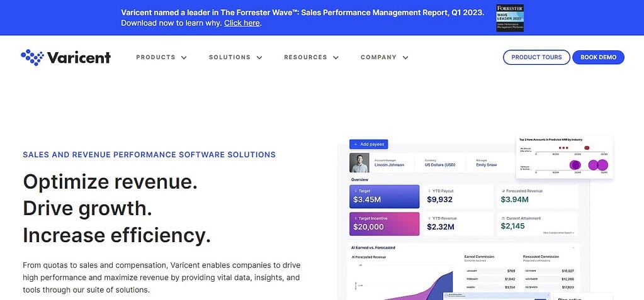Viewport: 644px width, 300px height.
Task: Select the 'Lincoln Johnson' account manager name
Action: (x=389, y=165)
